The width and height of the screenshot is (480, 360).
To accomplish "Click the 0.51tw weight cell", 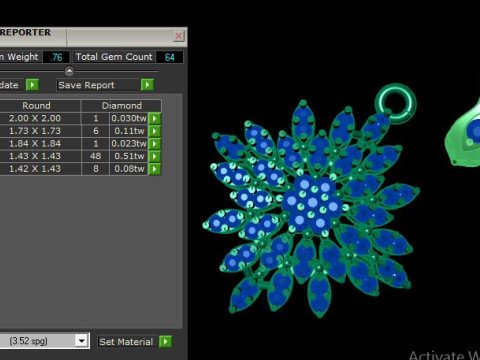I will point(129,156).
